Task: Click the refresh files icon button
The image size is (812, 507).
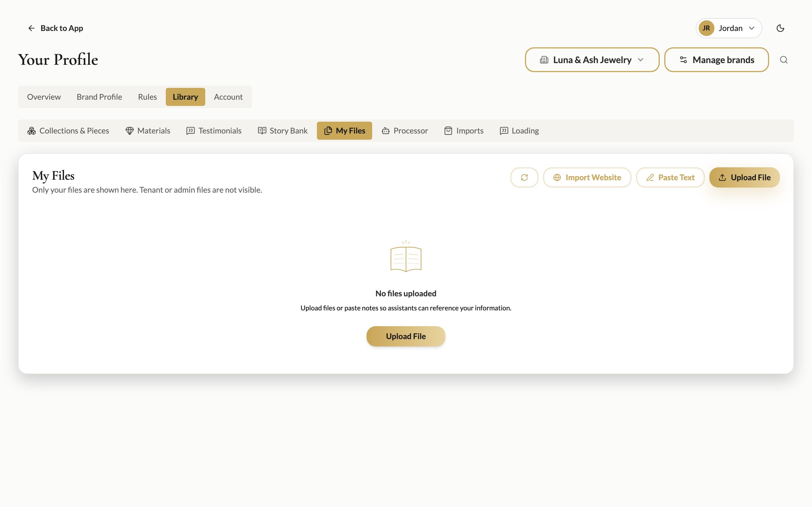Action: pos(524,177)
